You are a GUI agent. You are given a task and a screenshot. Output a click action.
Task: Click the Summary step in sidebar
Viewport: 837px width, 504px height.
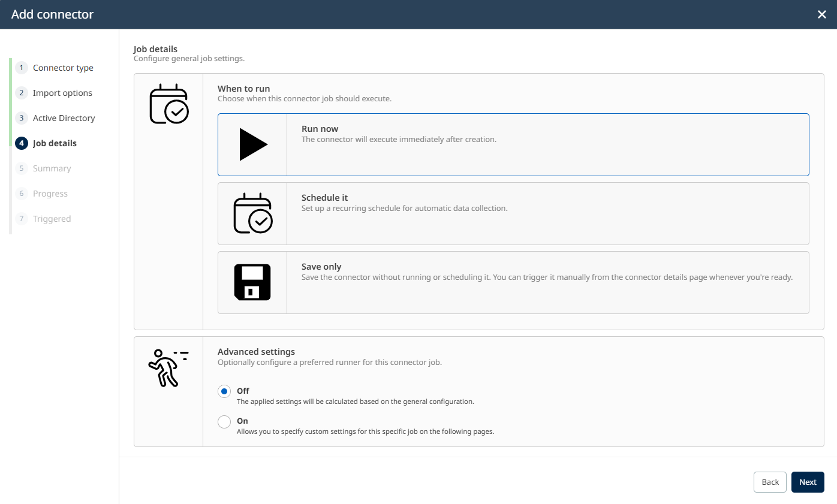[x=44, y=168]
